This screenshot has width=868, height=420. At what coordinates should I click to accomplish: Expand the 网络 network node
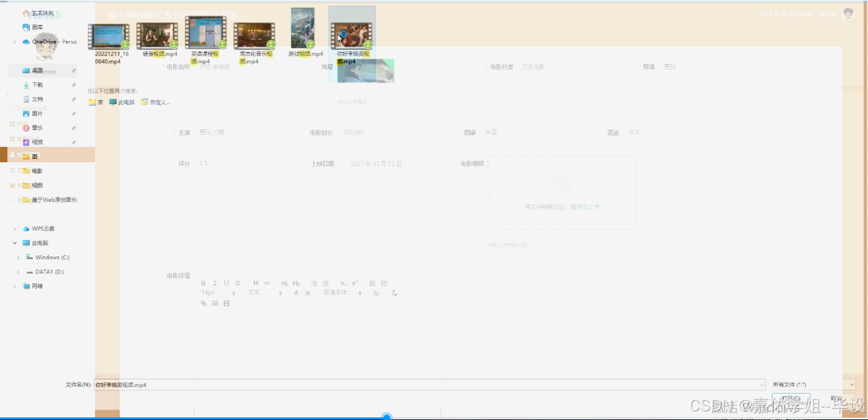point(15,286)
